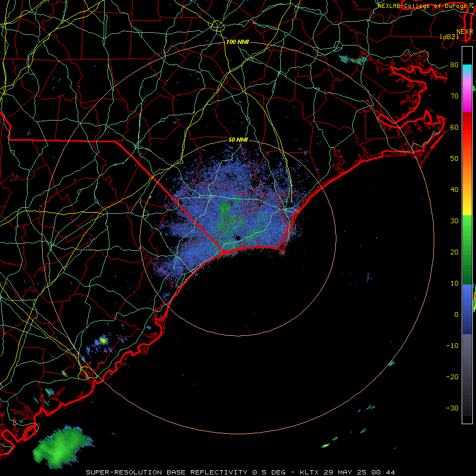Screen dimensions: 476x476
Task: Click the 30 value on the dBZ scale
Action: [x=454, y=221]
